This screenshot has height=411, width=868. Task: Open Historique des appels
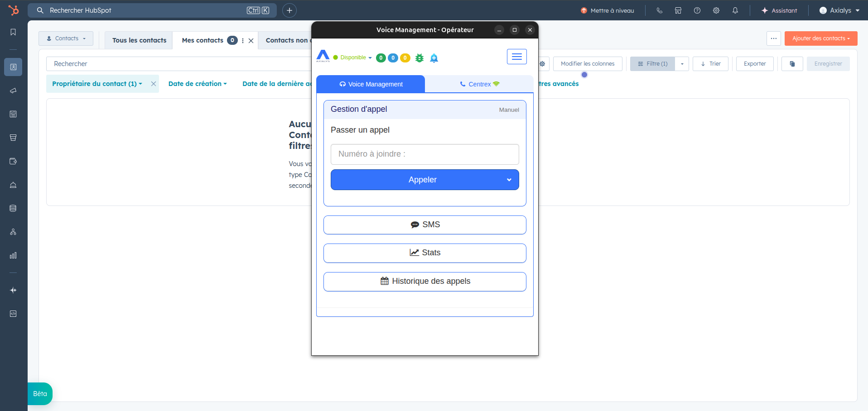point(425,282)
